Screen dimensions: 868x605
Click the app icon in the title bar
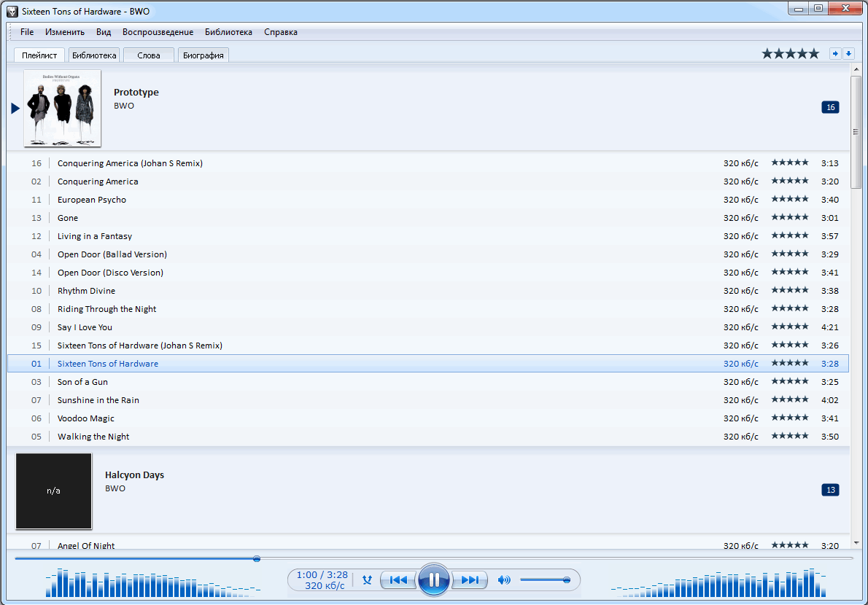pos(12,12)
